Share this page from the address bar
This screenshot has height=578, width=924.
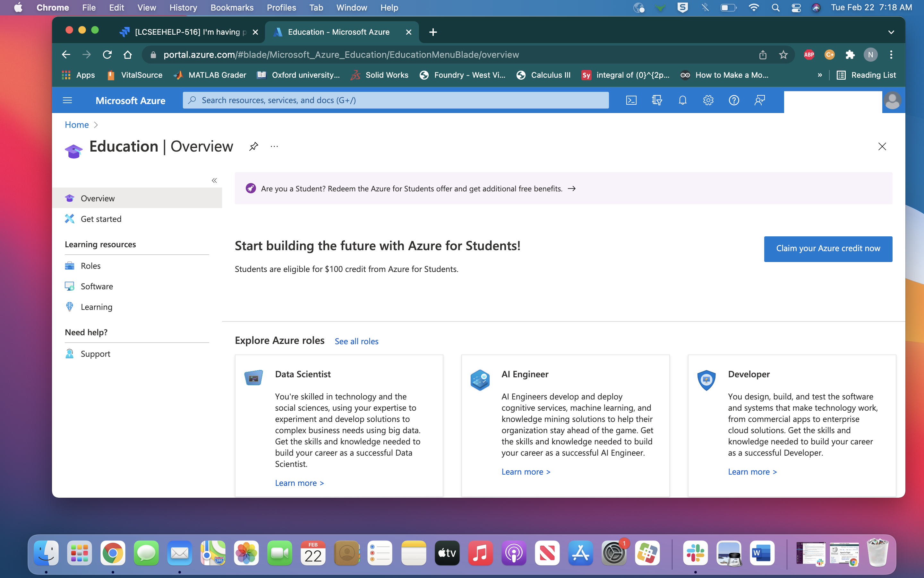(763, 55)
